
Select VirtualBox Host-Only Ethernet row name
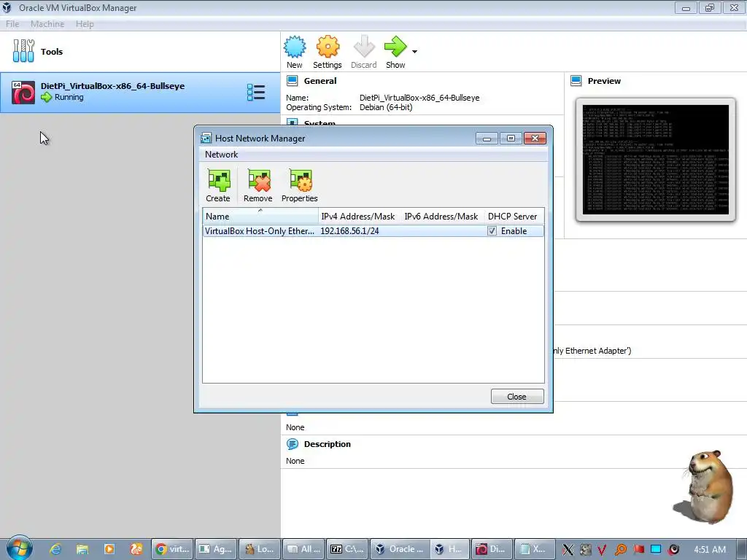click(x=260, y=231)
